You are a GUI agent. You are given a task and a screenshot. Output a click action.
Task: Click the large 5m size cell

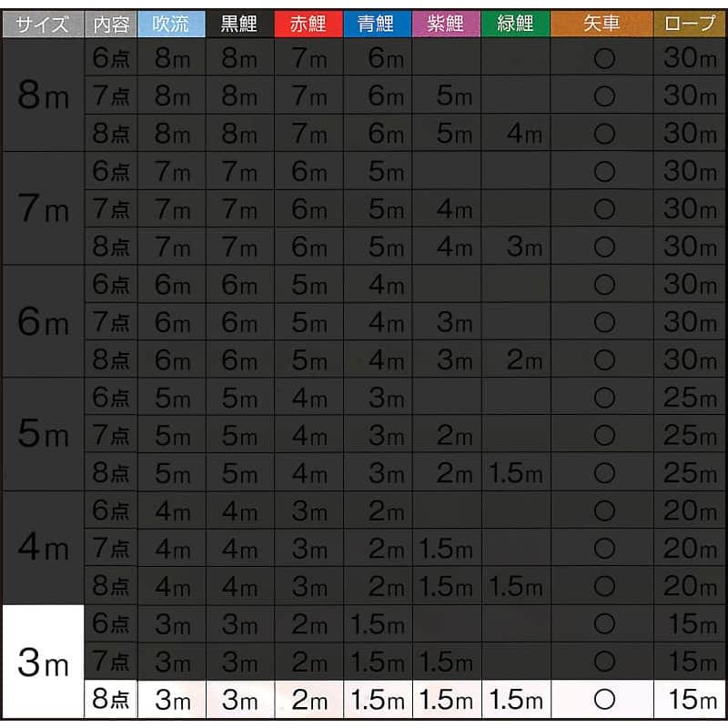coord(43,435)
